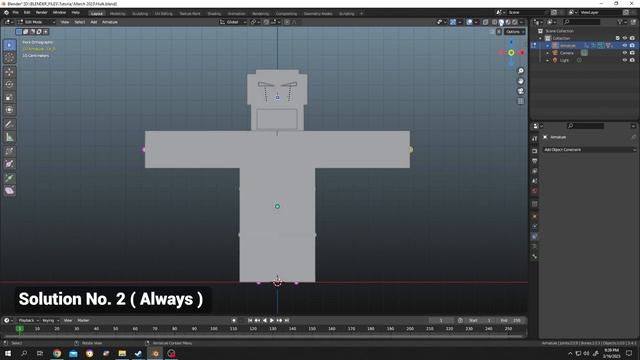The width and height of the screenshot is (640, 360).
Task: Open the Render properties tab
Action: 535,151
